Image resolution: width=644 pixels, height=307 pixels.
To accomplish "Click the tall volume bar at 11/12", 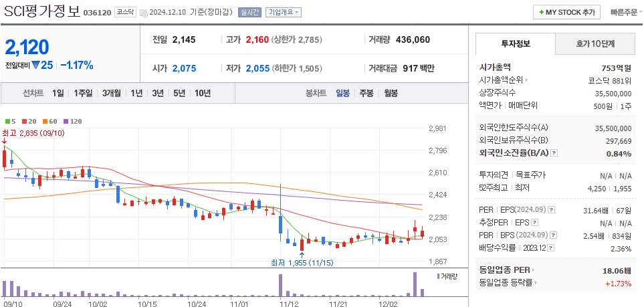I will (x=280, y=285).
